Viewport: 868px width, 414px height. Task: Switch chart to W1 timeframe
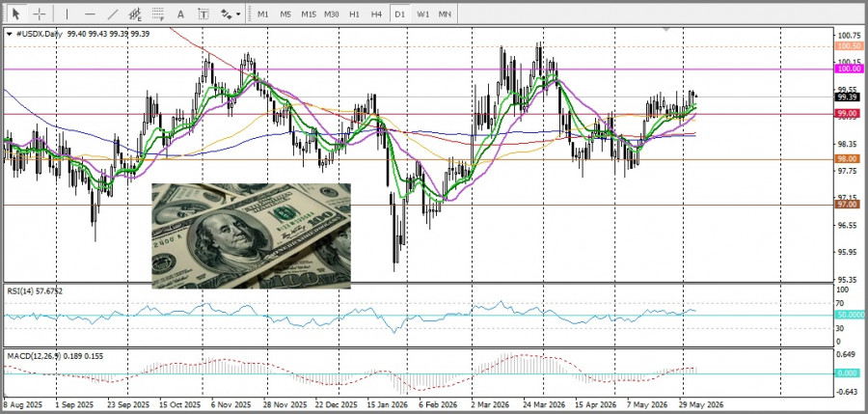tap(423, 14)
